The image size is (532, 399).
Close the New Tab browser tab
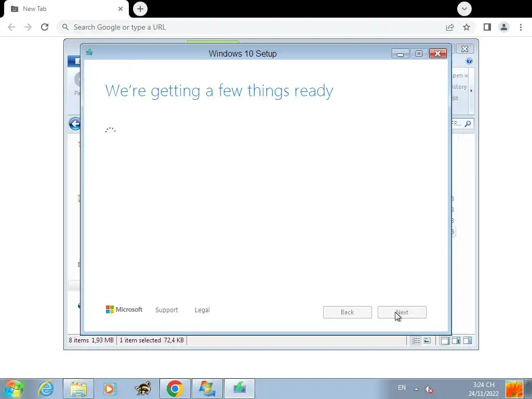pos(121,9)
